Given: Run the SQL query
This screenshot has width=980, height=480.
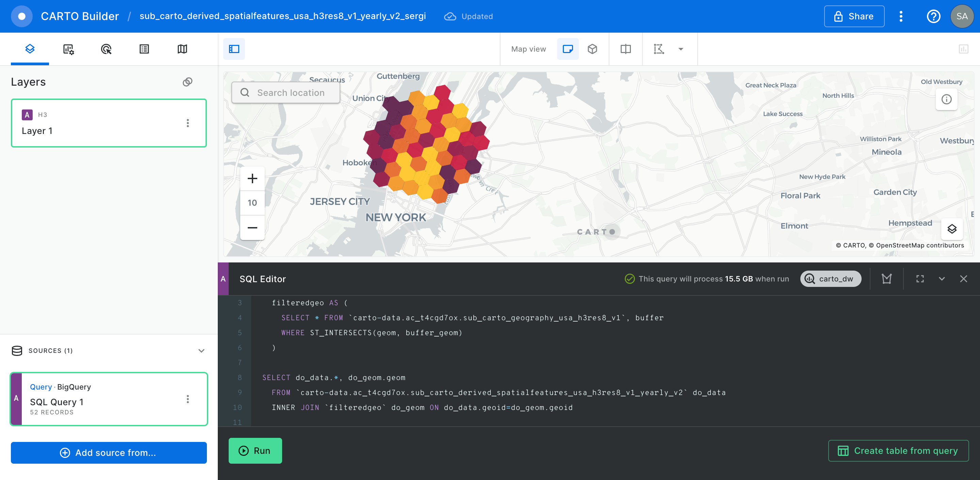Looking at the screenshot, I should [x=255, y=451].
